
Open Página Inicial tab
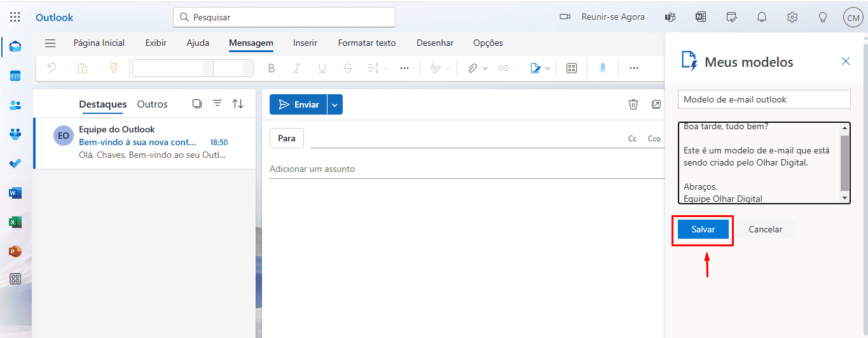click(x=99, y=43)
